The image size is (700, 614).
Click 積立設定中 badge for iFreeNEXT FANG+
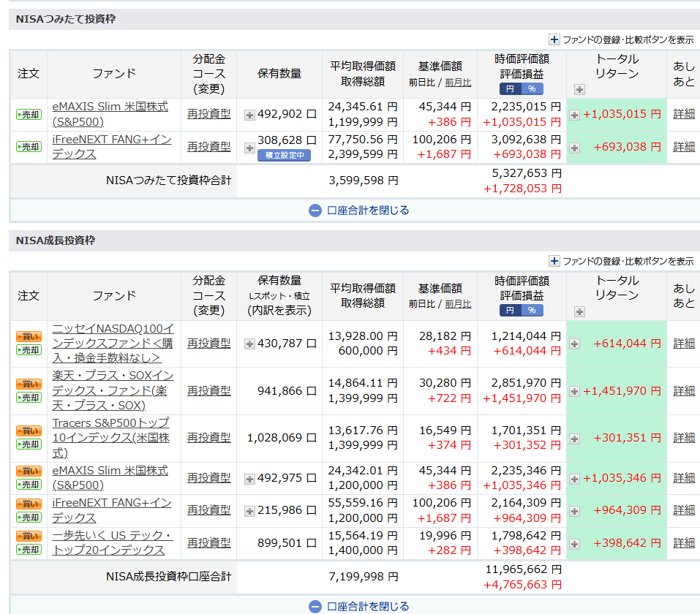pyautogui.click(x=284, y=155)
